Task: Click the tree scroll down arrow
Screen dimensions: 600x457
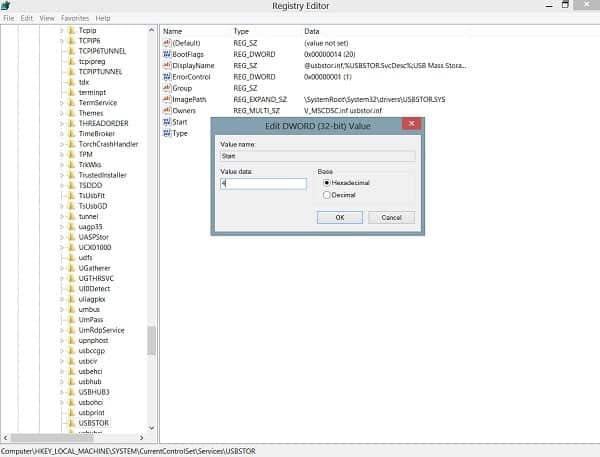Action: pyautogui.click(x=152, y=428)
